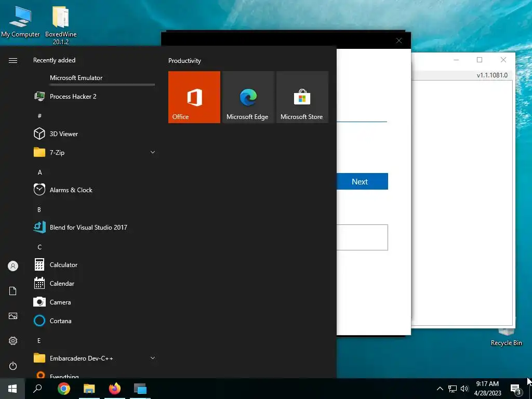Image resolution: width=532 pixels, height=399 pixels.
Task: Open the Documents shortcut in Start sidebar
Action: [13, 291]
